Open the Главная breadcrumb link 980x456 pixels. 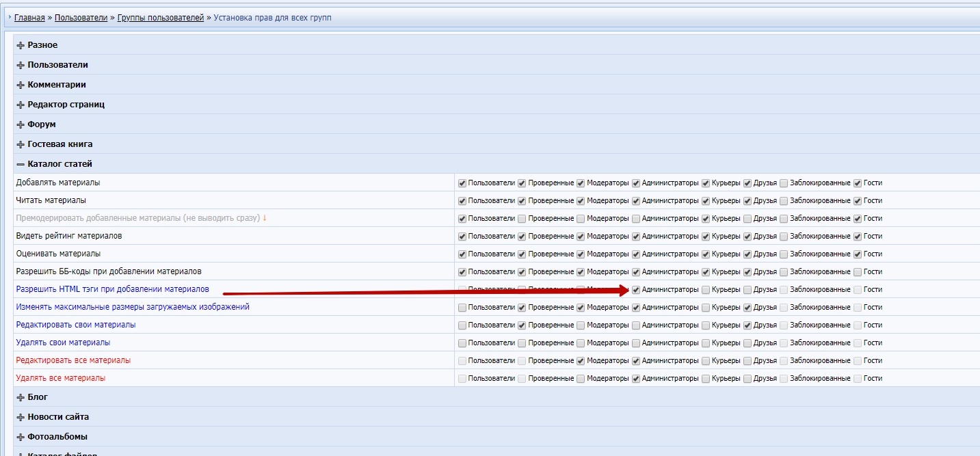[29, 18]
